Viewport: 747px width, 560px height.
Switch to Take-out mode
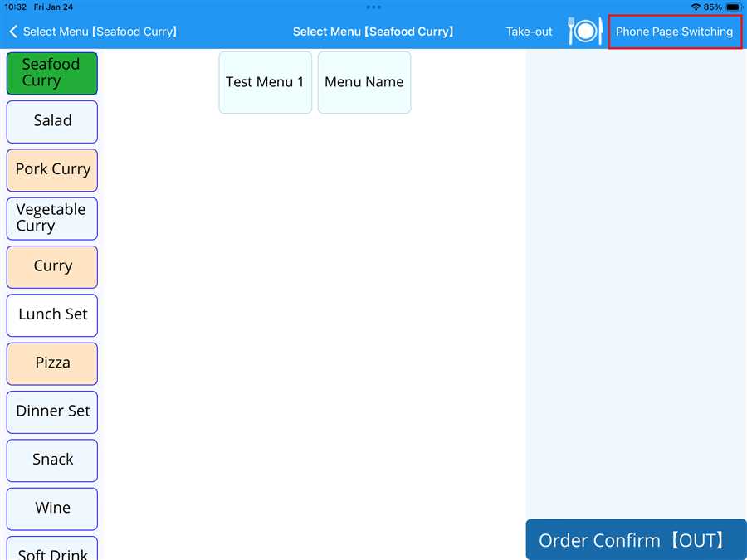point(529,32)
